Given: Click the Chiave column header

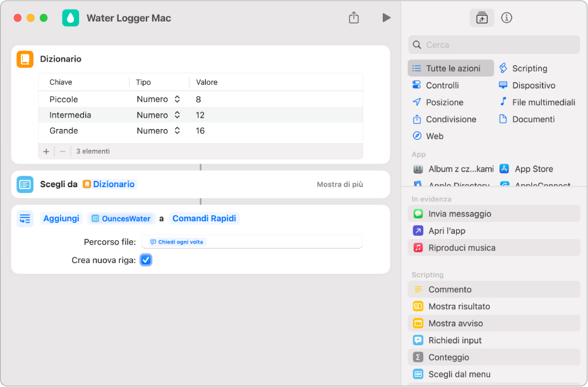Looking at the screenshot, I should click(x=61, y=82).
